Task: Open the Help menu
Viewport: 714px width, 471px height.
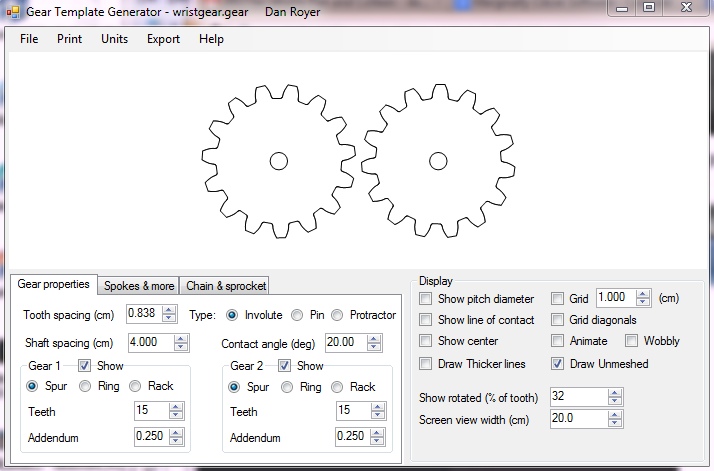Action: tap(211, 39)
